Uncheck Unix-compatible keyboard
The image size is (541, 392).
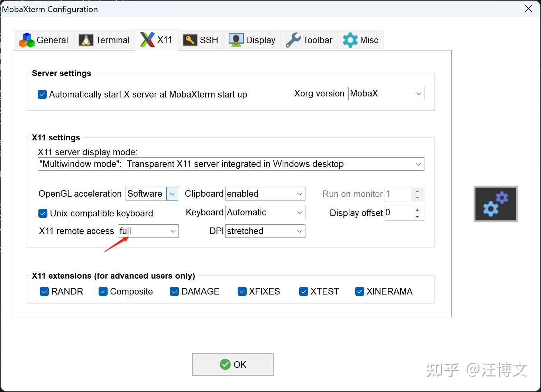click(43, 213)
